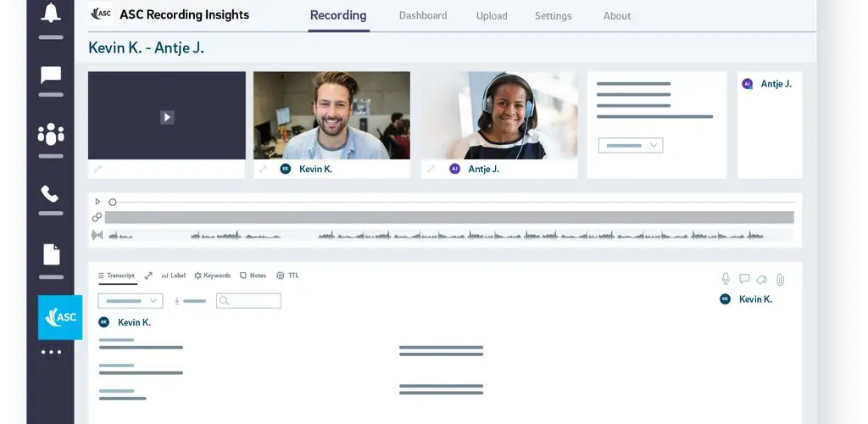Click the microphone icon above the transcript
The height and width of the screenshot is (424, 868).
(726, 278)
